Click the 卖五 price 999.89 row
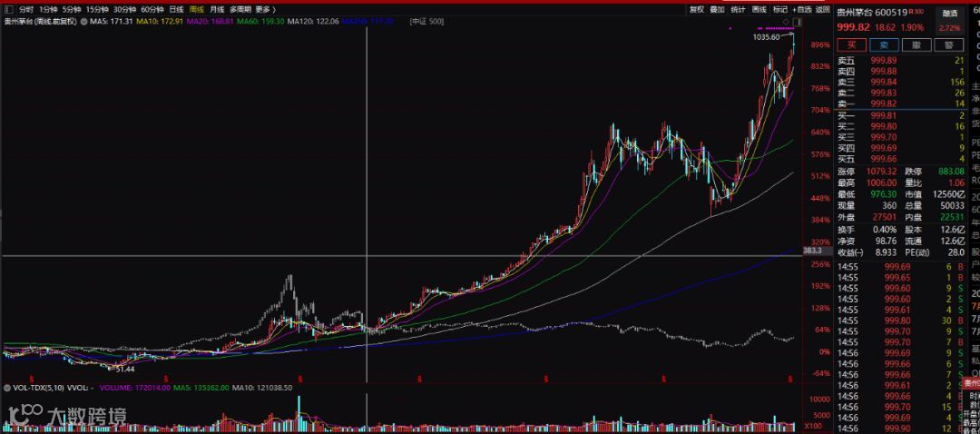The height and width of the screenshot is (434, 980). coord(900,60)
